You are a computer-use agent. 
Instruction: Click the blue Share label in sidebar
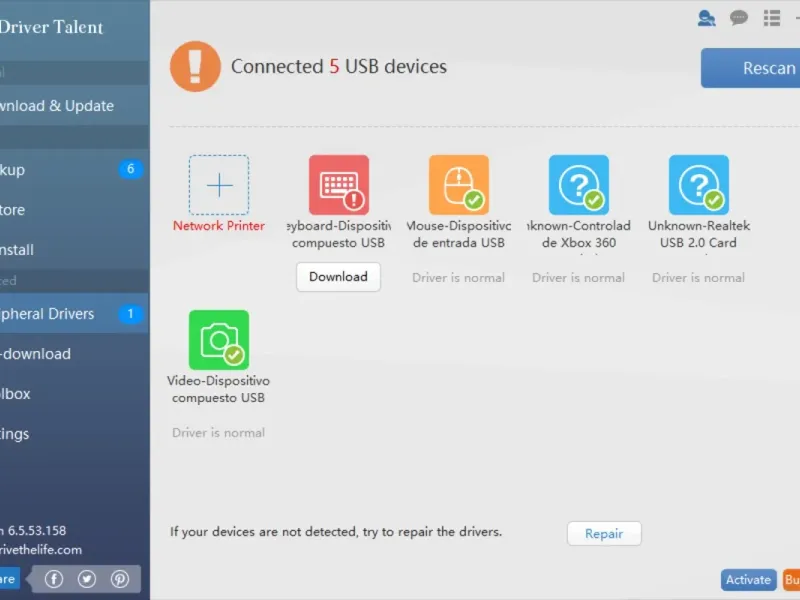click(x=10, y=579)
